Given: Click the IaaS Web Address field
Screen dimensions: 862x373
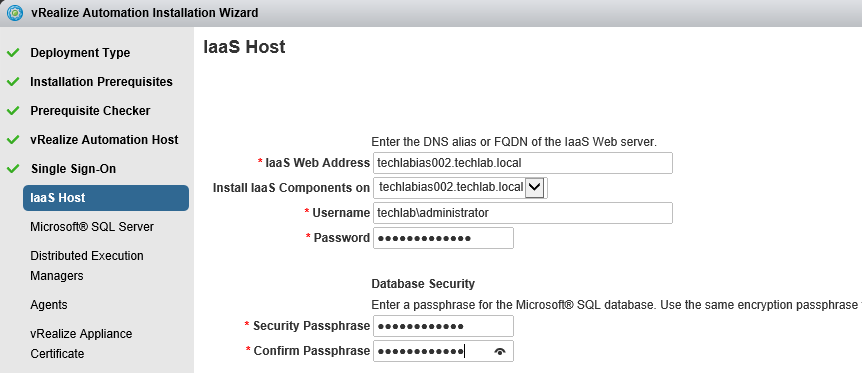Looking at the screenshot, I should click(523, 163).
